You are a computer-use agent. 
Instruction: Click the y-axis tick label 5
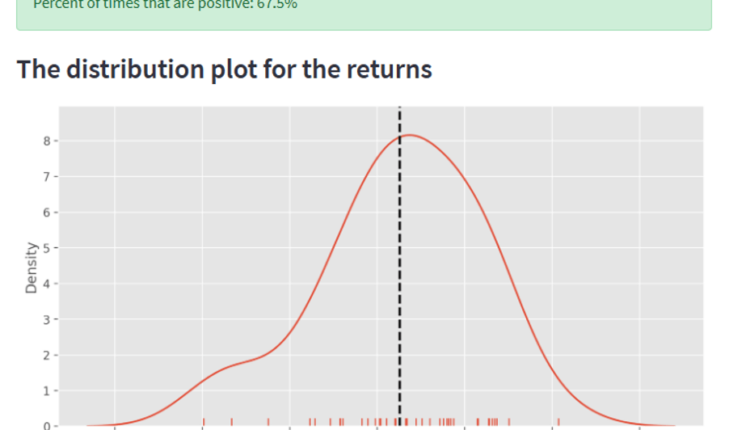click(x=46, y=248)
